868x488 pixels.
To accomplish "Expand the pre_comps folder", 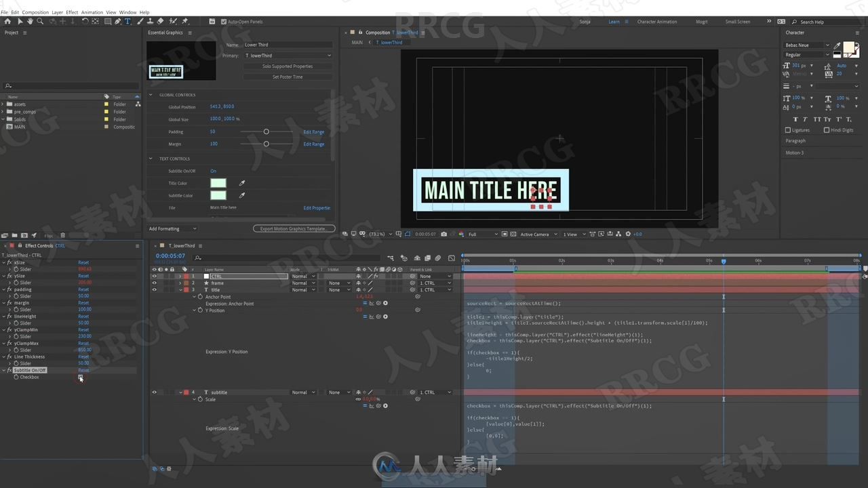I will pyautogui.click(x=3, y=112).
